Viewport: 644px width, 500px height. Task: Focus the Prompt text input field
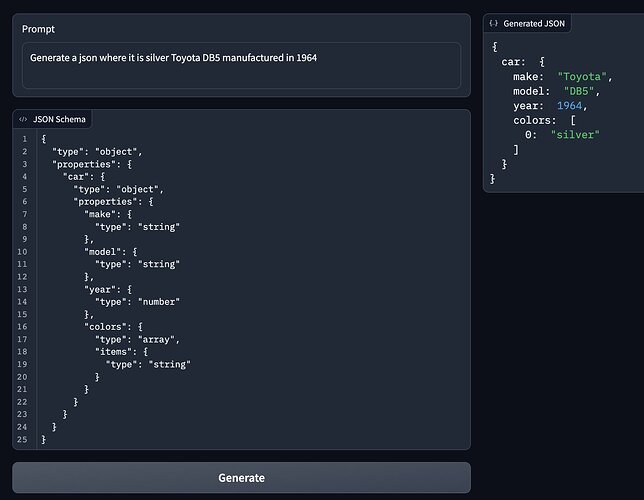click(x=241, y=65)
